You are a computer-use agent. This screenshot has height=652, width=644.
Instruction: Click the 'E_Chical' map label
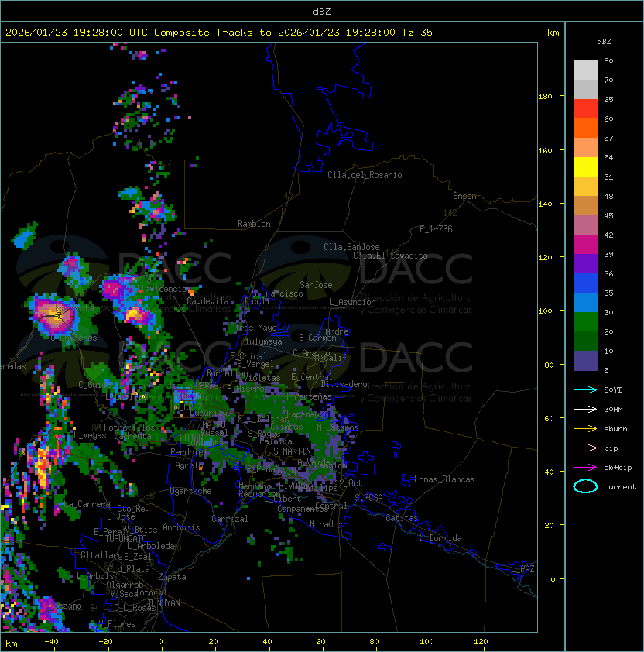pyautogui.click(x=248, y=356)
